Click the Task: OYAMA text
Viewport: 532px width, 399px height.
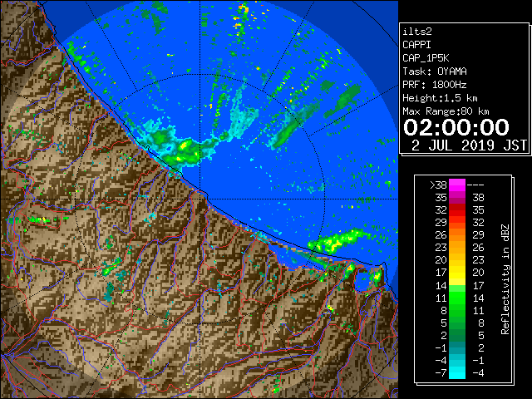tap(435, 71)
